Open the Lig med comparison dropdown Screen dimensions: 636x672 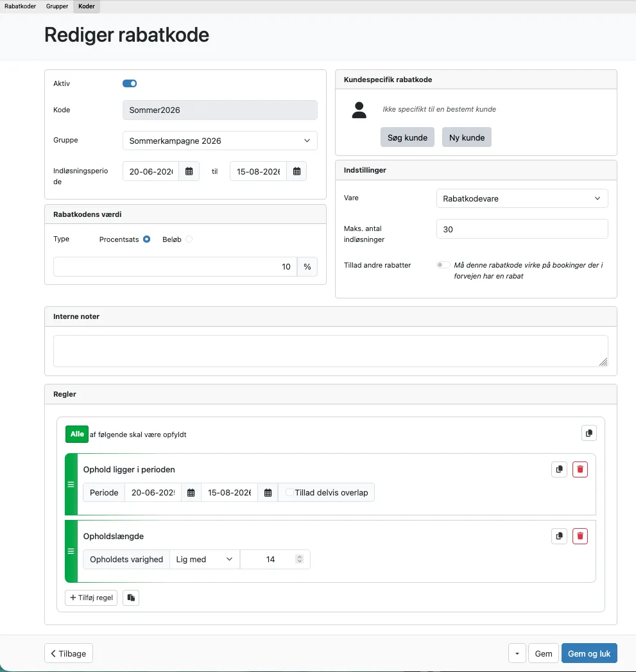[x=204, y=559]
